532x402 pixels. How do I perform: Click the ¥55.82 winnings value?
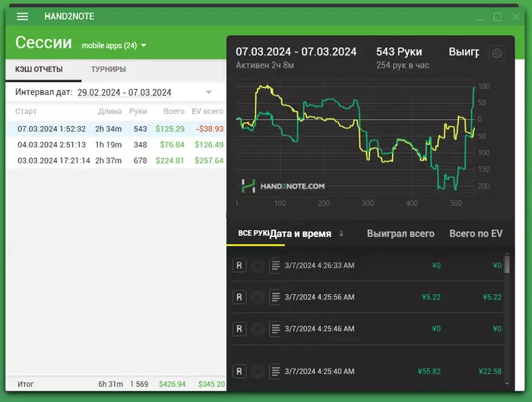429,371
